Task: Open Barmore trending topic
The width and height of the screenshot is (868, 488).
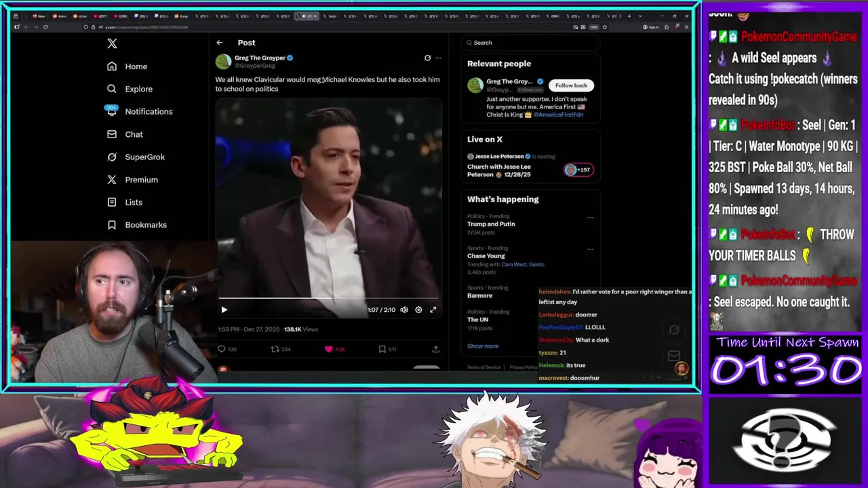Action: point(480,296)
